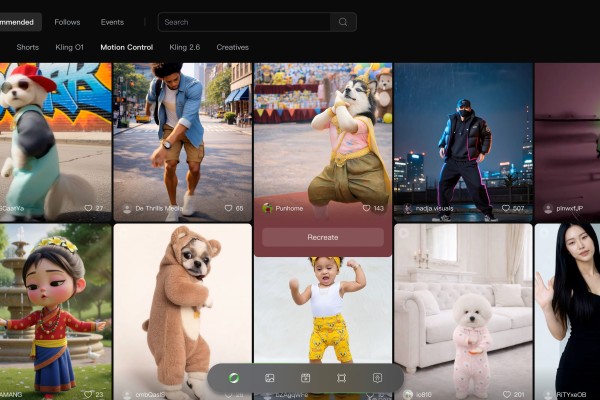
Task: Click heart icon showing 23 likes
Action: [88, 394]
